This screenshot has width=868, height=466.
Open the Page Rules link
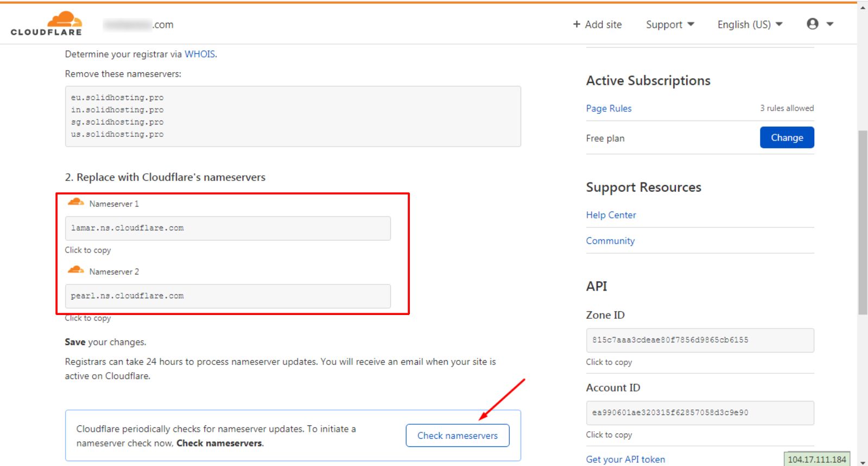609,108
